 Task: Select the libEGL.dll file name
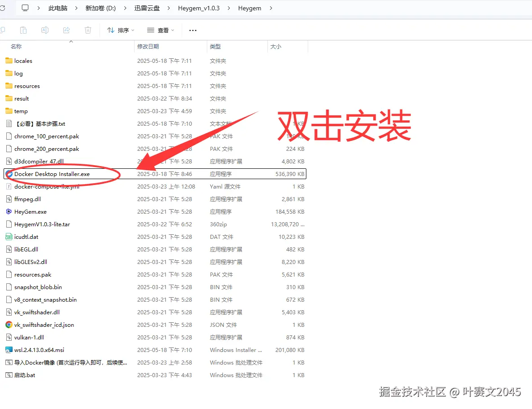click(26, 249)
